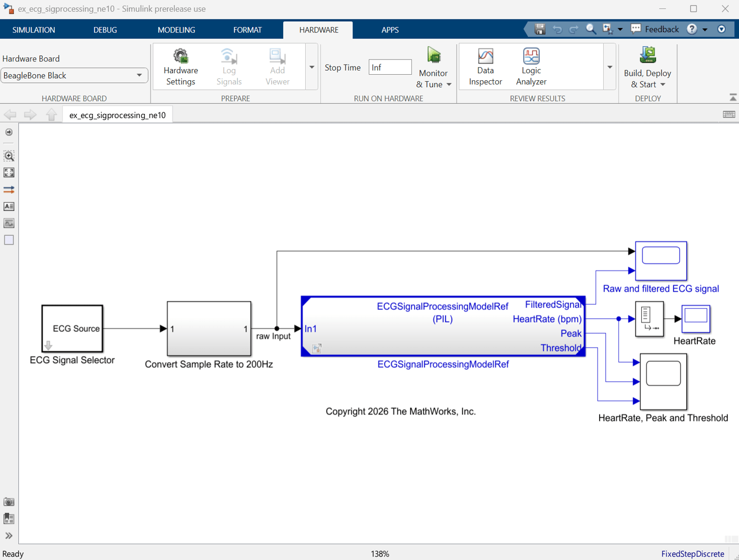Click FixedStepDiscrete solver link

point(692,554)
